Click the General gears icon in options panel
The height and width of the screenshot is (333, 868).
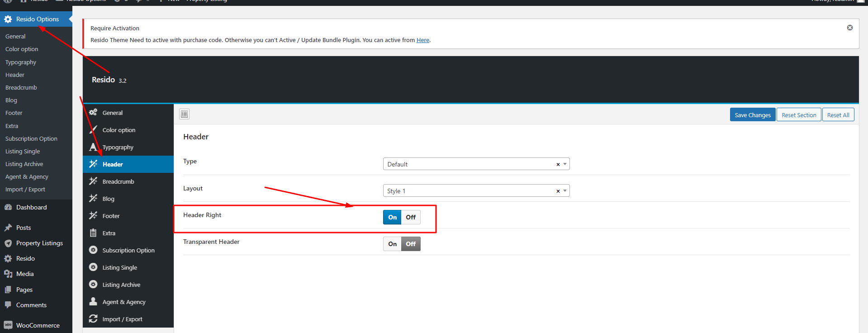[x=93, y=112]
